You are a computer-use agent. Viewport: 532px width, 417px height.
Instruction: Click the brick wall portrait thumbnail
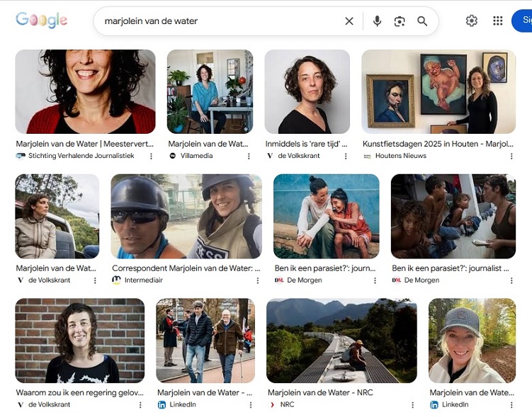tap(80, 341)
